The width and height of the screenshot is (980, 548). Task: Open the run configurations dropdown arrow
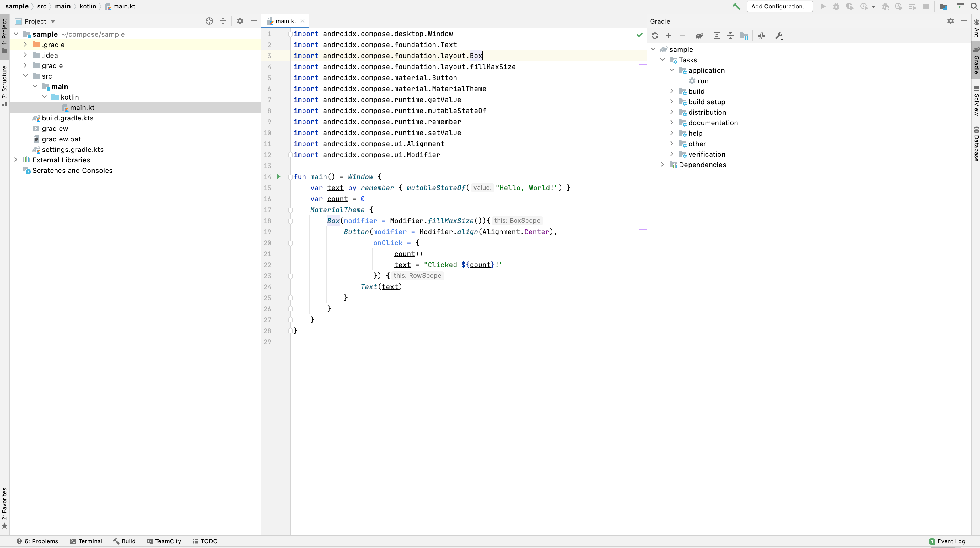tap(874, 7)
